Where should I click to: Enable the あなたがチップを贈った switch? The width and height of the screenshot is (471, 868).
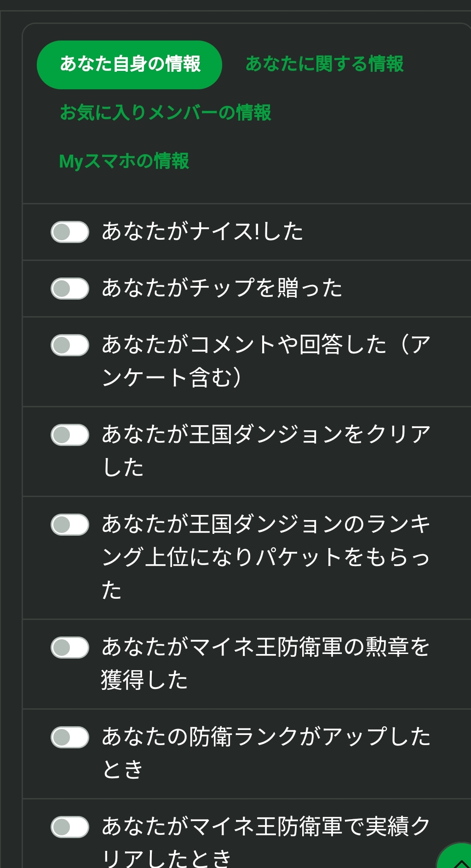tap(70, 289)
